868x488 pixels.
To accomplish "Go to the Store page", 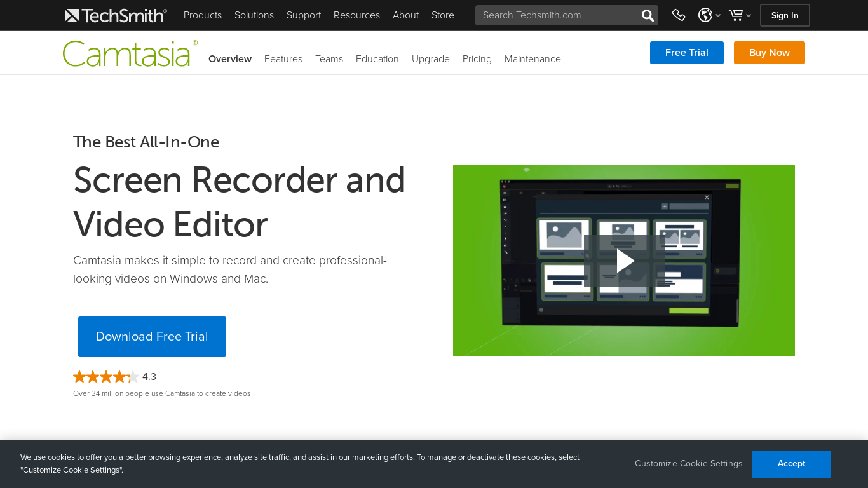I will point(443,15).
